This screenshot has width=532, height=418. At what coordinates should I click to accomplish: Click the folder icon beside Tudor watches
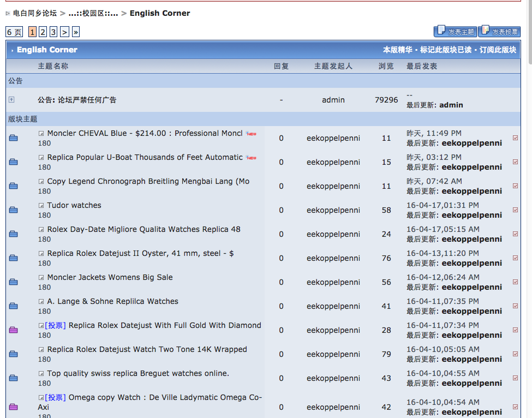click(14, 210)
